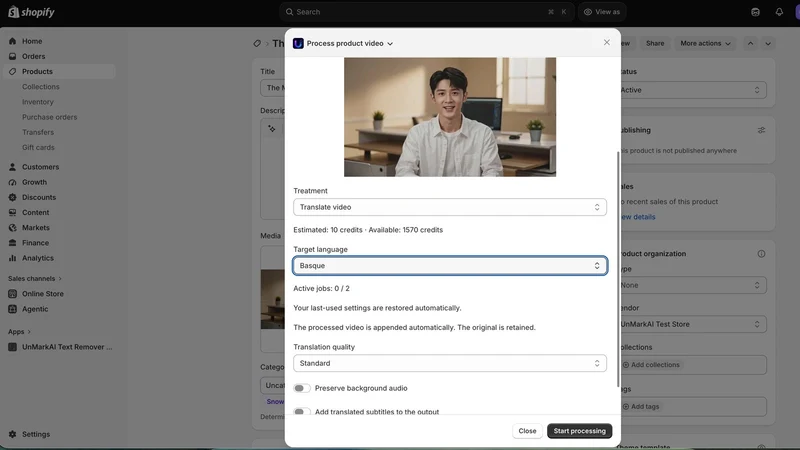The image size is (800, 450).
Task: Open the Collections submenu item
Action: coord(40,87)
